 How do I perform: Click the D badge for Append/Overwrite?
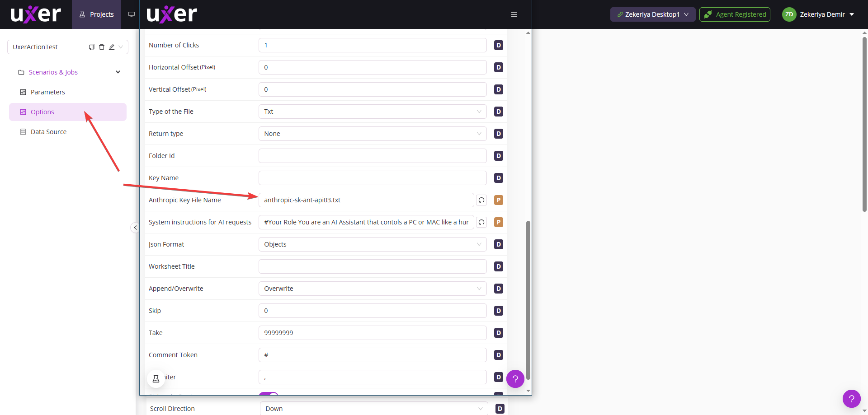click(x=499, y=289)
